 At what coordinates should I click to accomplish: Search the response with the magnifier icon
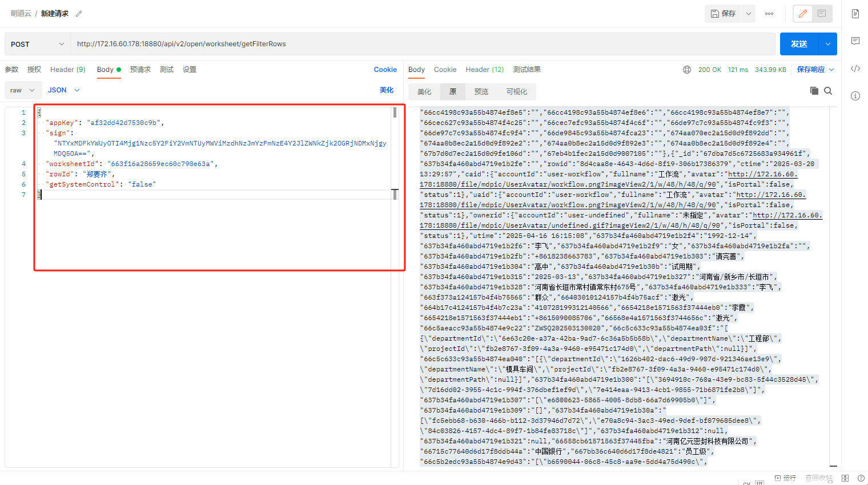click(x=828, y=91)
